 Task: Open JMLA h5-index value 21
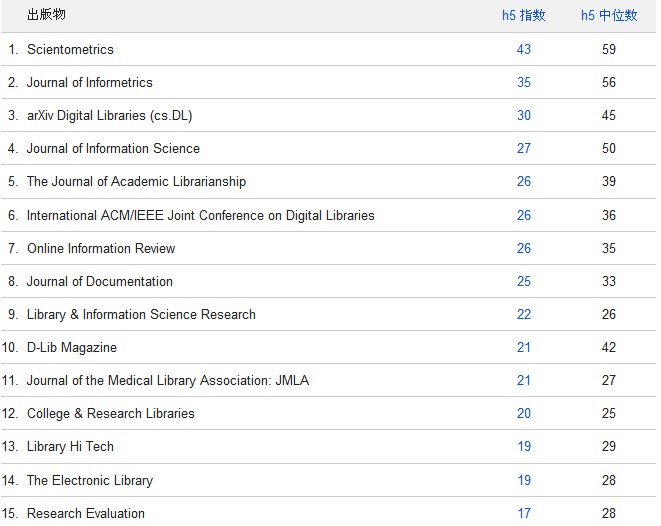pos(524,380)
